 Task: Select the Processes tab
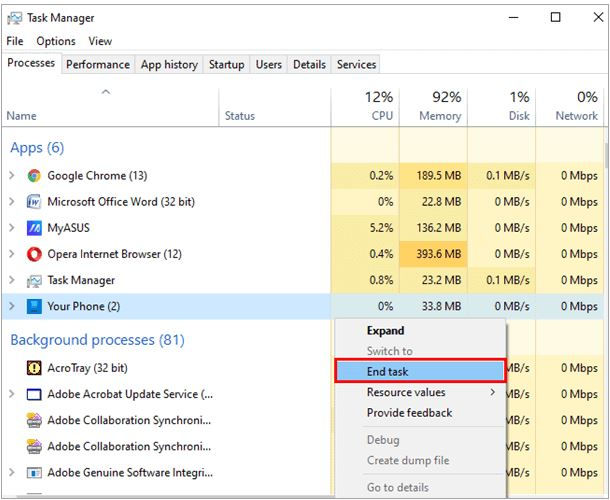31,63
